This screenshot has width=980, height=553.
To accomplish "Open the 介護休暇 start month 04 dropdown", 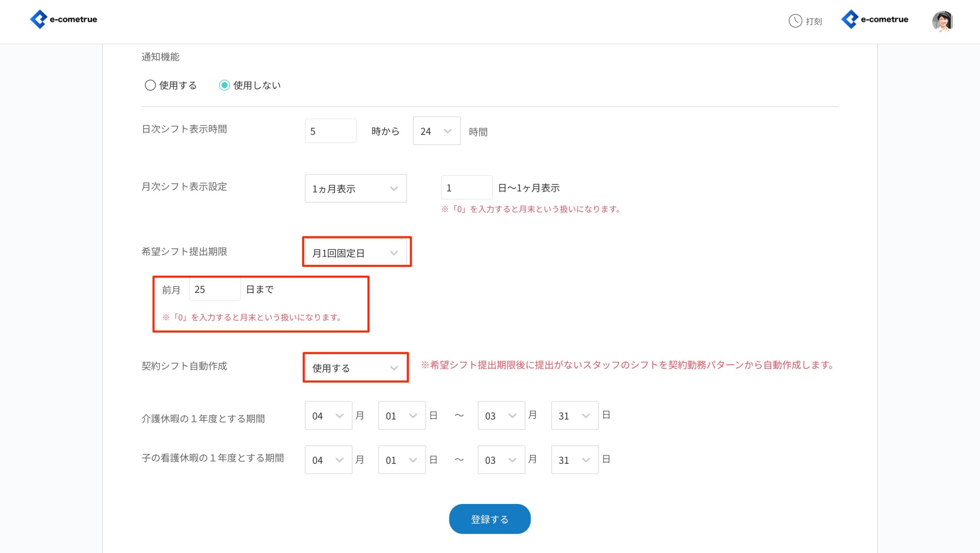I will coord(328,416).
